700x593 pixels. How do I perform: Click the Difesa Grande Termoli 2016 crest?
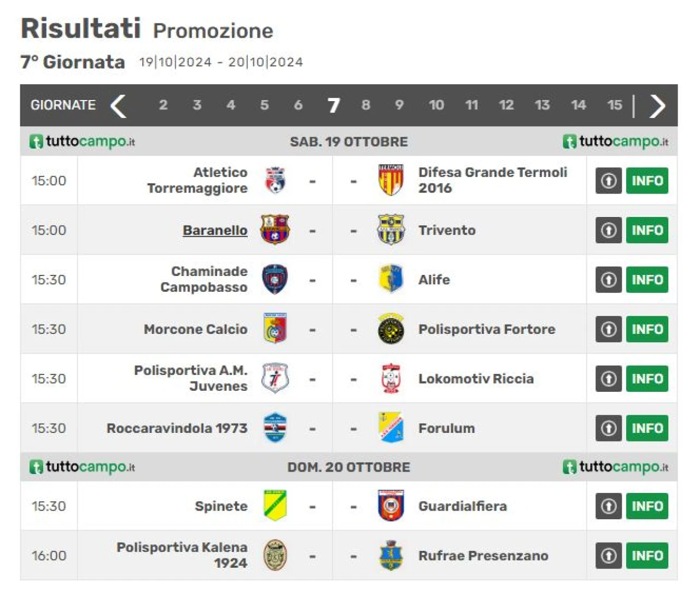390,180
